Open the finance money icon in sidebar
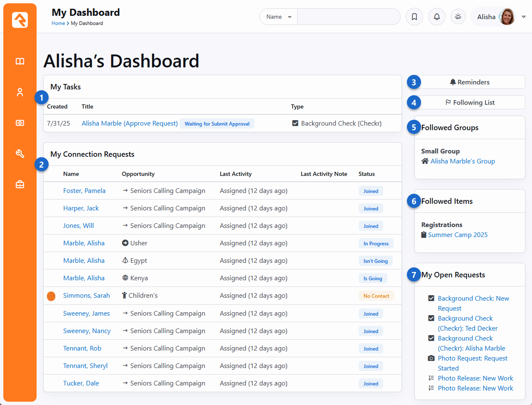This screenshot has width=532, height=405. (20, 123)
